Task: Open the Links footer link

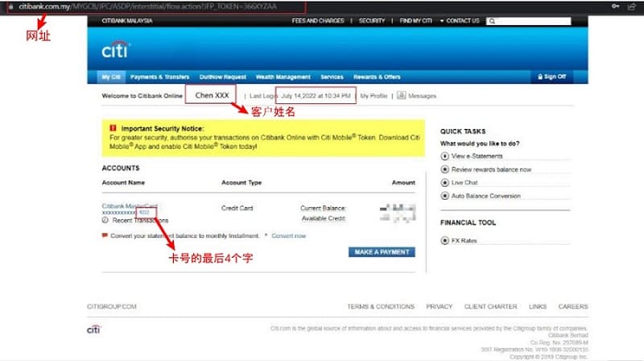Action: pyautogui.click(x=538, y=307)
